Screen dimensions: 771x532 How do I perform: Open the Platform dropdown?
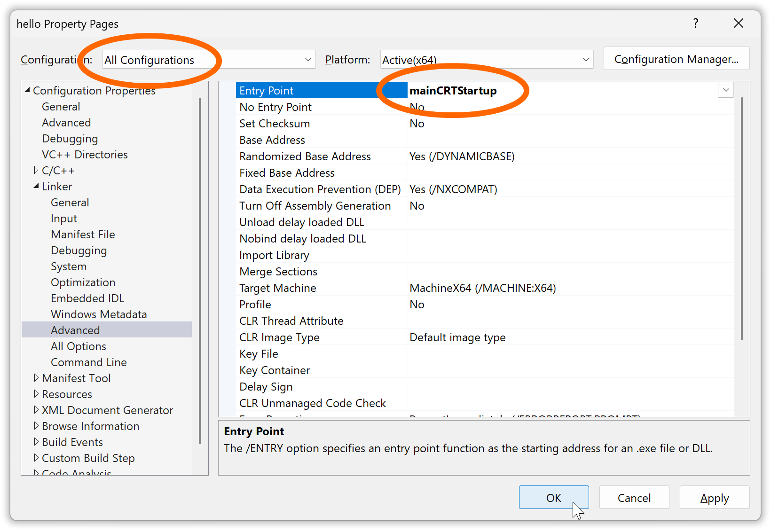tap(585, 60)
